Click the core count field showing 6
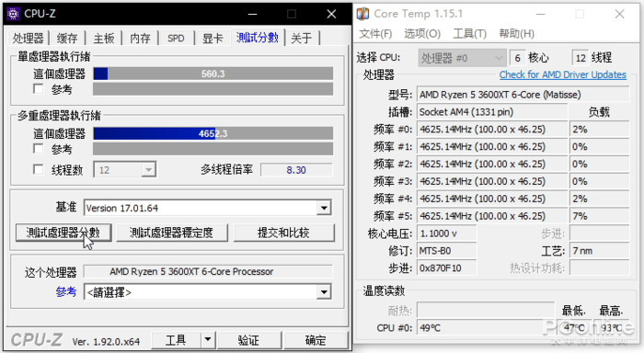 pyautogui.click(x=517, y=58)
